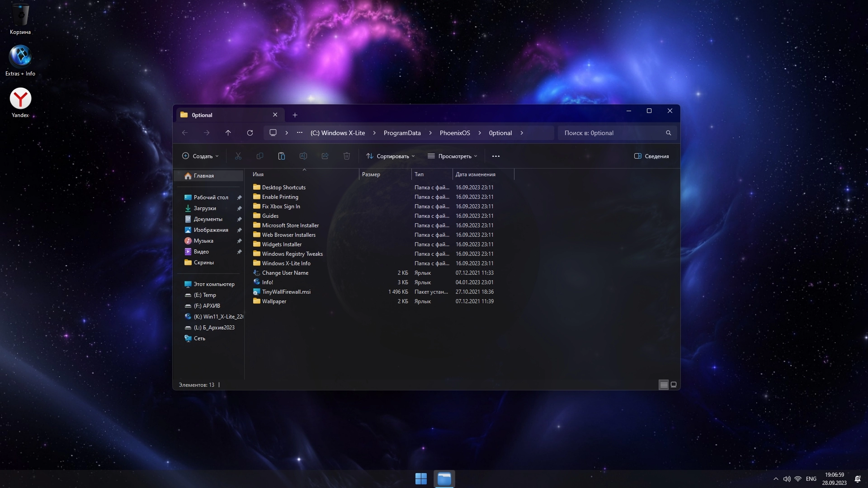This screenshot has width=868, height=488.
Task: Expand chevron after PhoenixOS in breadcrumb
Action: tap(480, 133)
